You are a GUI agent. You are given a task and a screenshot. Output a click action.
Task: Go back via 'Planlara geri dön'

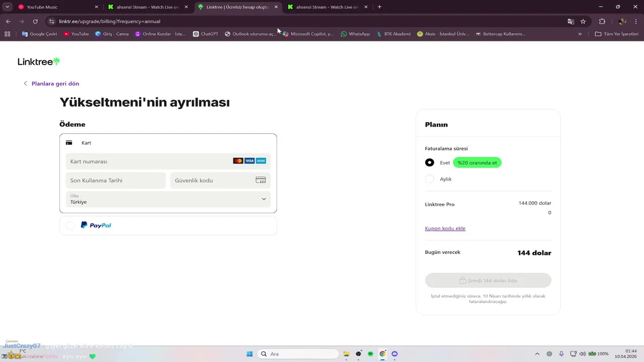(x=51, y=83)
